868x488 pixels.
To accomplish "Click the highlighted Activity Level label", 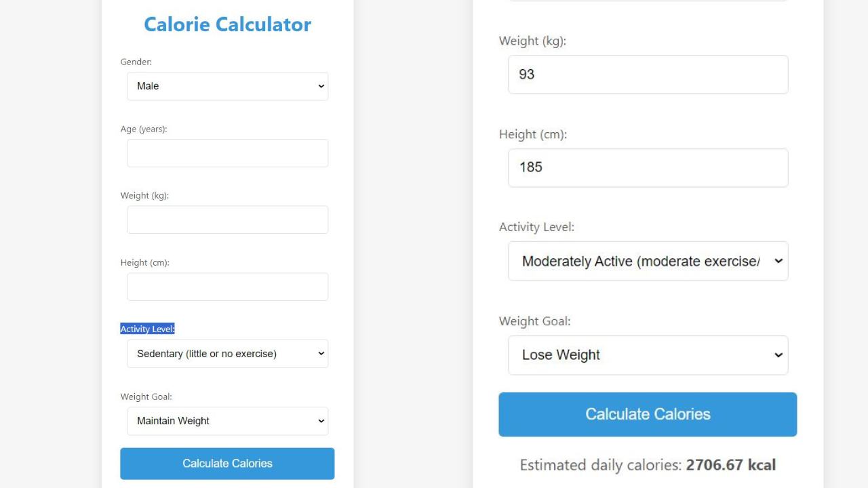I will pos(147,329).
